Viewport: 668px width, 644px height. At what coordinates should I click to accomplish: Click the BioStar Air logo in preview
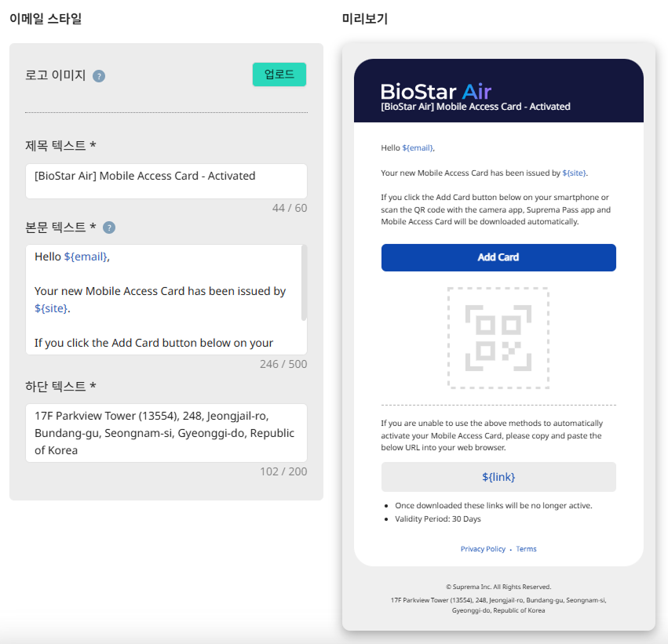[436, 91]
